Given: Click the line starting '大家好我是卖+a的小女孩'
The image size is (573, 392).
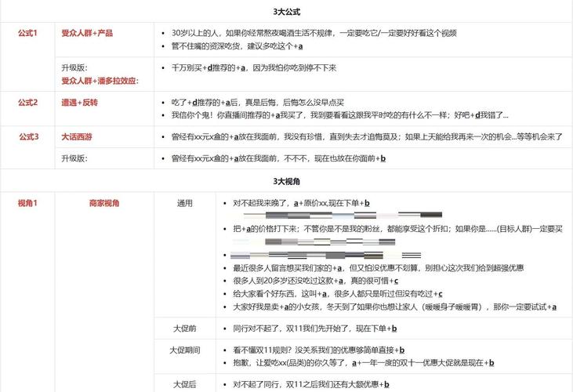Looking at the screenshot, I should (394, 307).
